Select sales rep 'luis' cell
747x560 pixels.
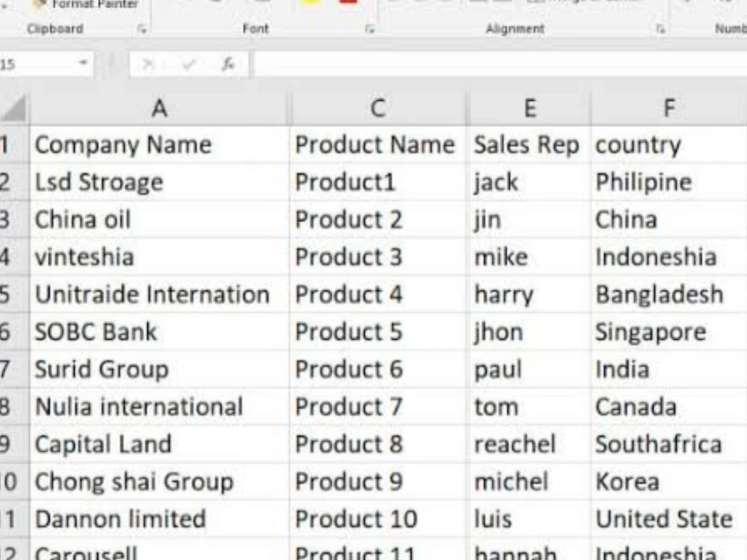530,519
